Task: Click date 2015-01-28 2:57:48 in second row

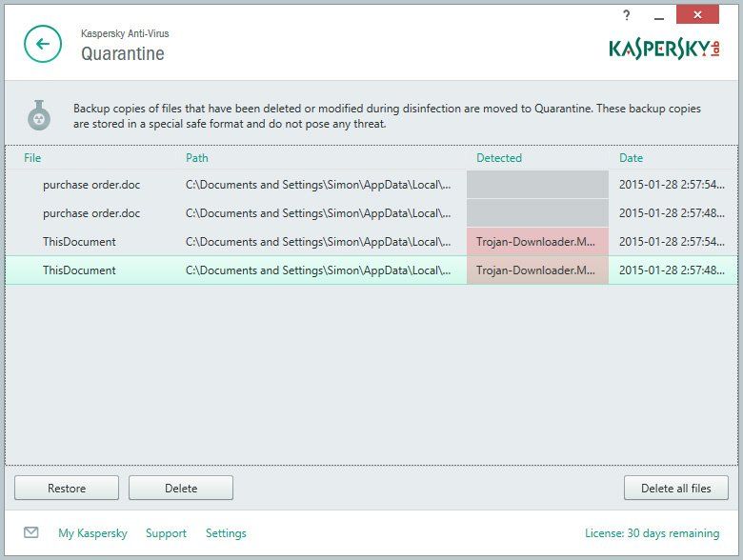Action: click(x=672, y=213)
